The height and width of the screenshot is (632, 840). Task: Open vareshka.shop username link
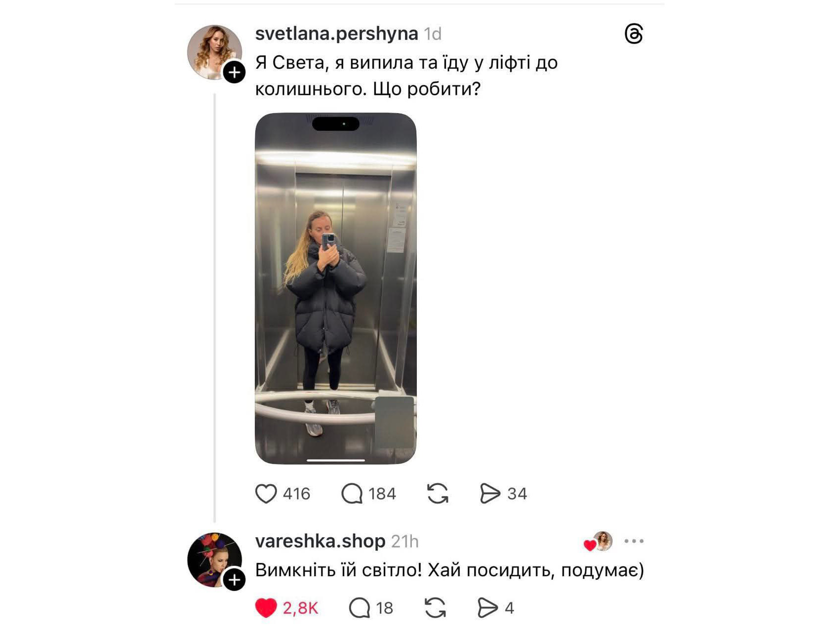click(x=320, y=541)
